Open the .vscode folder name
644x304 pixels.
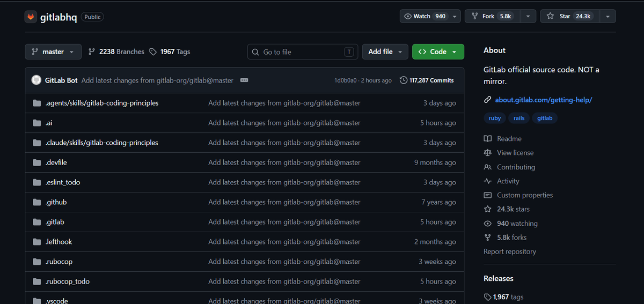pos(56,301)
